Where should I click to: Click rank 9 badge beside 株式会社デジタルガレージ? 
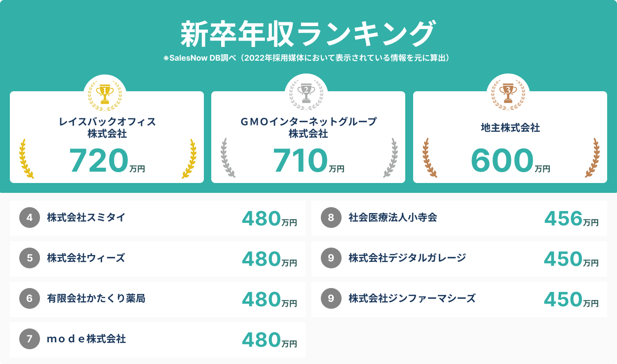(331, 259)
